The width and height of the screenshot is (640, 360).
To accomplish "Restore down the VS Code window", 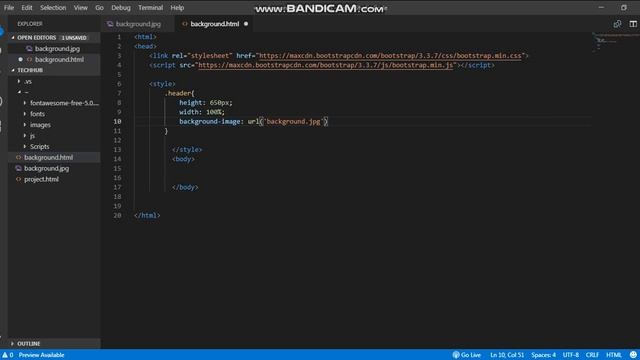I will 624,7.
